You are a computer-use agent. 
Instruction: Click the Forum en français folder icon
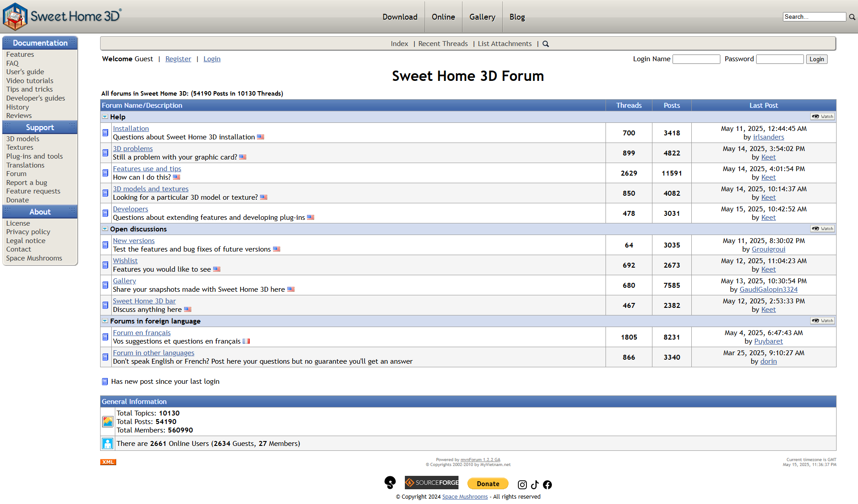tap(105, 337)
